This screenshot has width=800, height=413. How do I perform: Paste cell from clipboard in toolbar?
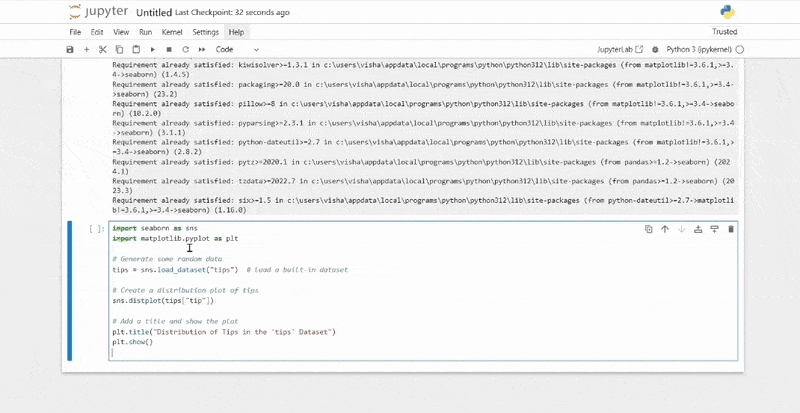[136, 49]
